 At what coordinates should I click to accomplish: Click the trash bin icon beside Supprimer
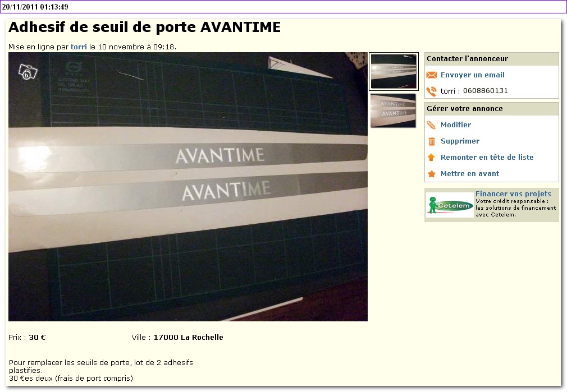click(431, 141)
